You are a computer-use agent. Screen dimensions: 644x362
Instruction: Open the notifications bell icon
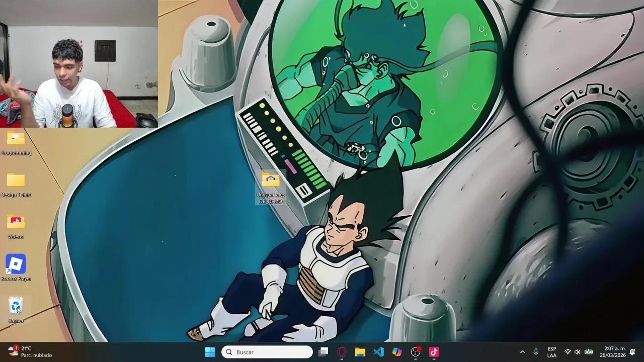pos(632,352)
